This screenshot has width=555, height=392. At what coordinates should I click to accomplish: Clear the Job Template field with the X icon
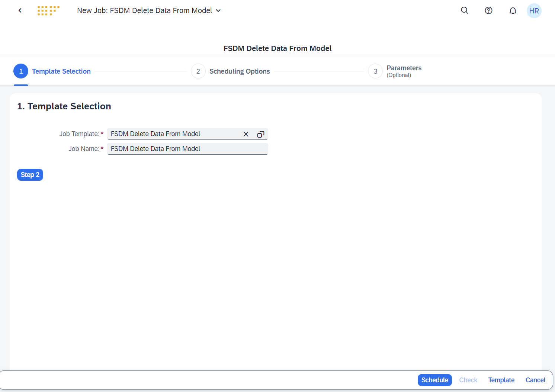246,134
